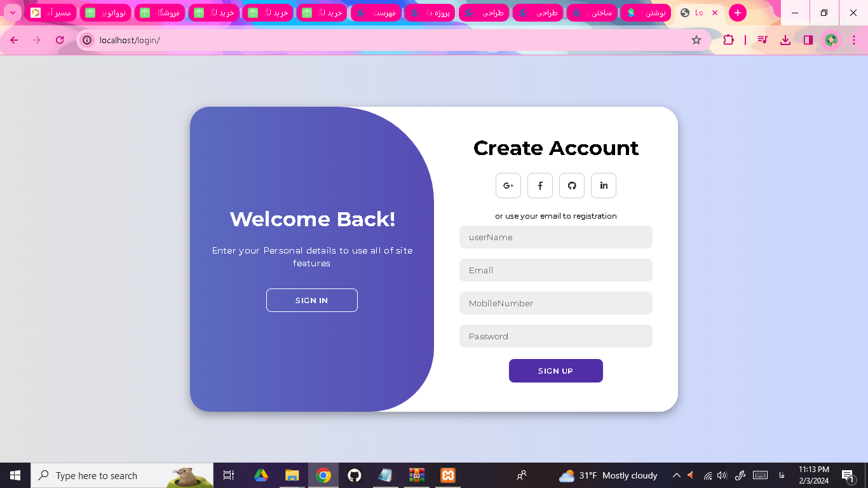
Task: Click the SIGN IN button
Action: (312, 301)
